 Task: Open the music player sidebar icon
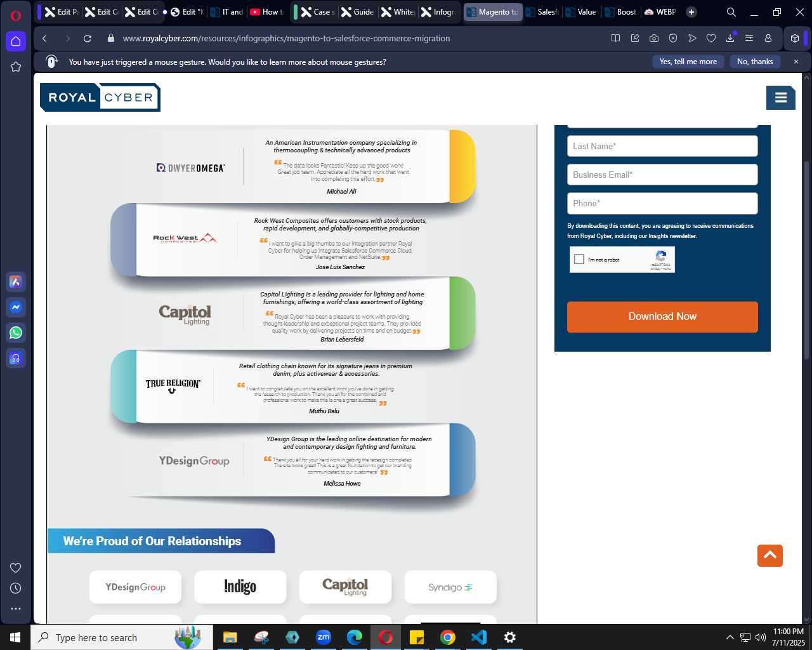16,358
